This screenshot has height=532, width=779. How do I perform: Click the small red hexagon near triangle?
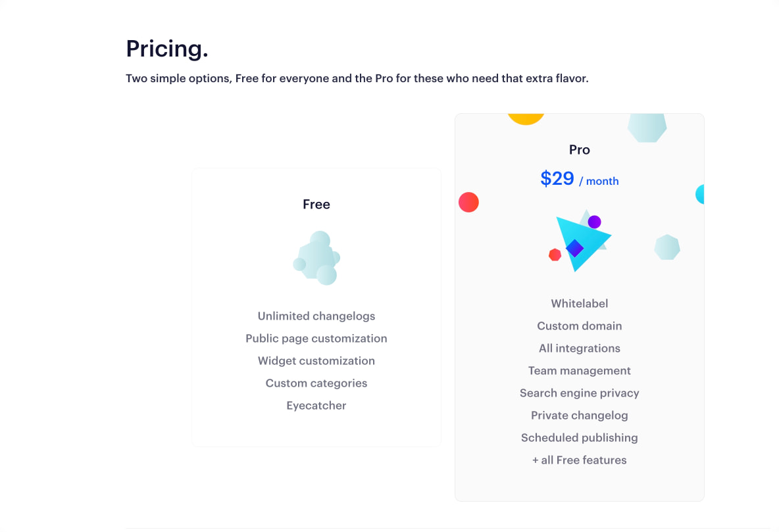(555, 255)
